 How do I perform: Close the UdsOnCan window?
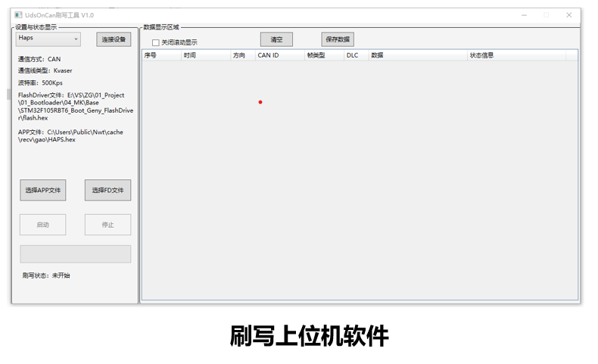[568, 15]
